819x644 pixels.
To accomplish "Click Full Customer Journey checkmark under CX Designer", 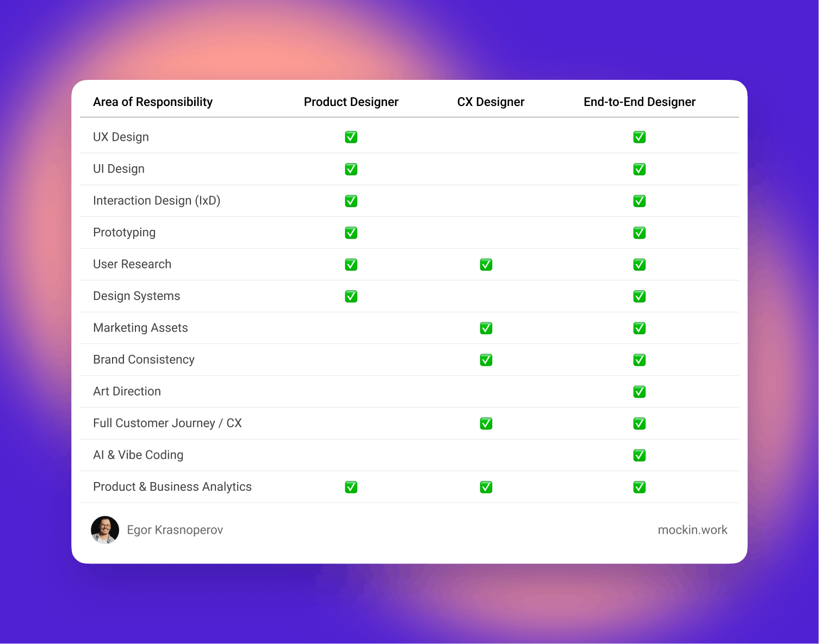I will 486,423.
